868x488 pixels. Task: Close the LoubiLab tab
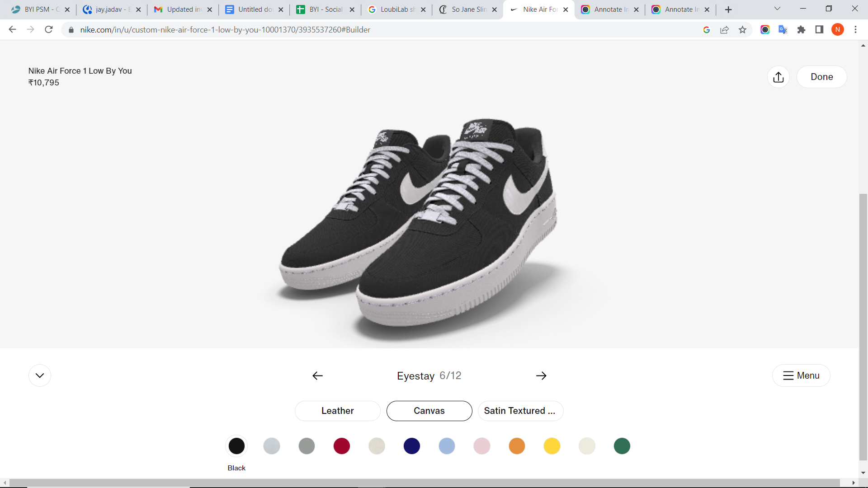click(423, 9)
